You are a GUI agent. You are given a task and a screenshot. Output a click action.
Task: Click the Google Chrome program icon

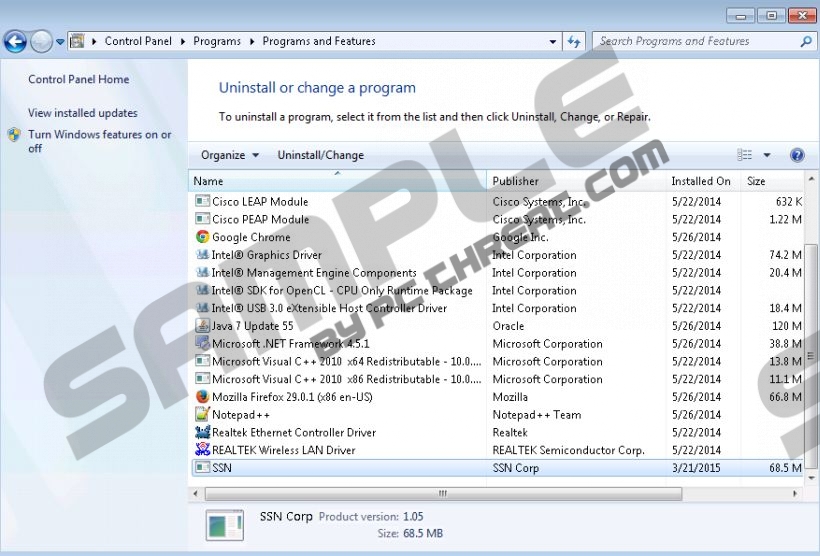pyautogui.click(x=203, y=237)
